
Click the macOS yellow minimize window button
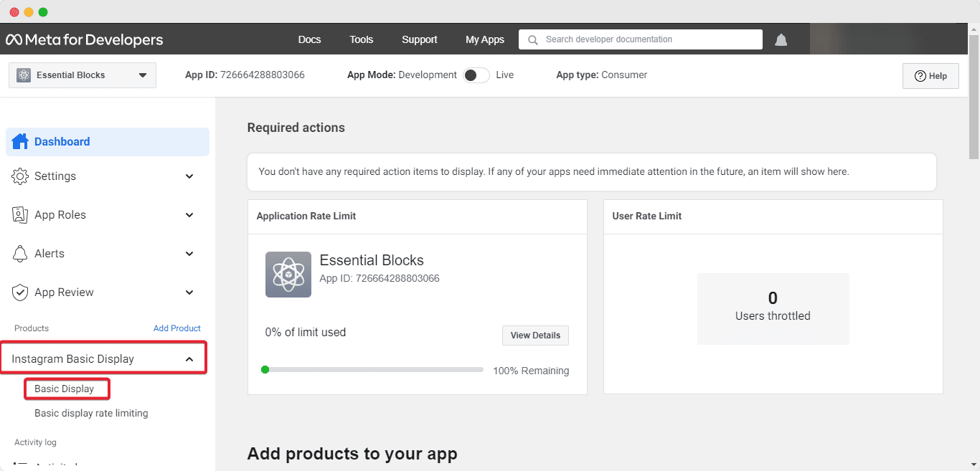coord(29,12)
